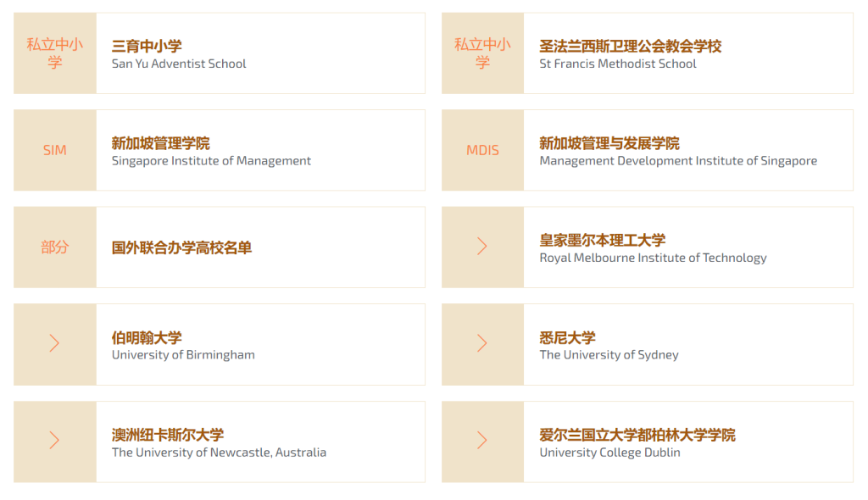This screenshot has width=868, height=500.
Task: Open 皇家墨尔本理工大学 heading
Action: point(603,241)
